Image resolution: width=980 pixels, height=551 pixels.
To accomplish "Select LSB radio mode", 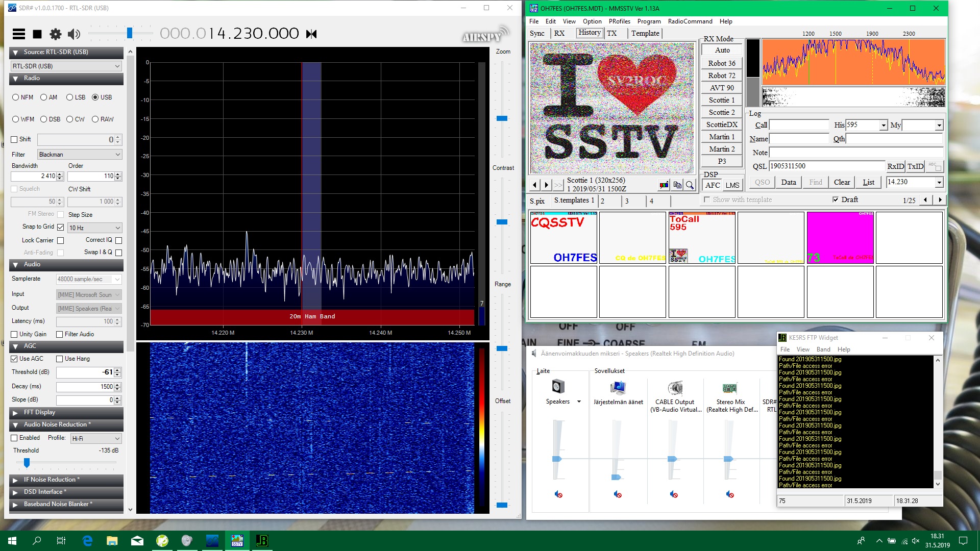I will [x=70, y=97].
